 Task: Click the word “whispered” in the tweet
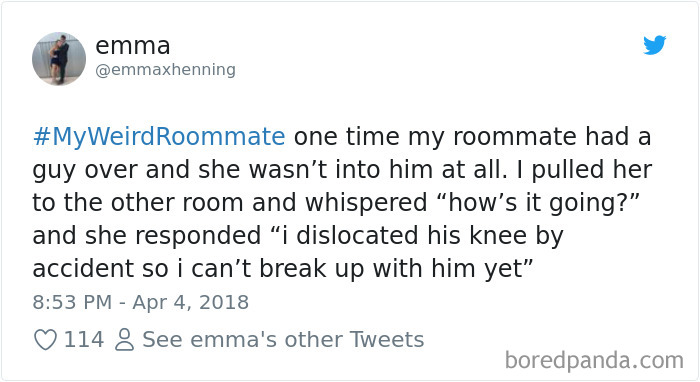[366, 203]
